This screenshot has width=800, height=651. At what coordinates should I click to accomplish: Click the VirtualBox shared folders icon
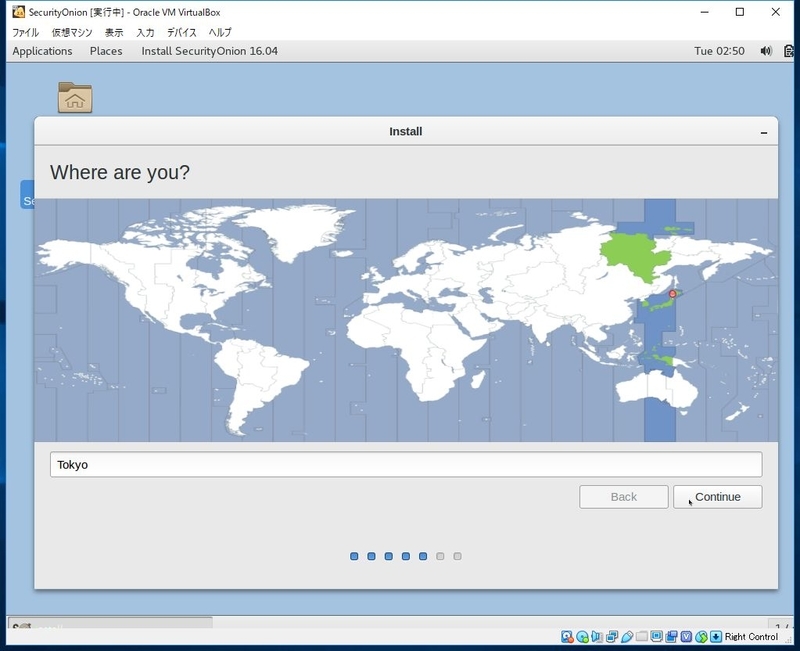[642, 636]
